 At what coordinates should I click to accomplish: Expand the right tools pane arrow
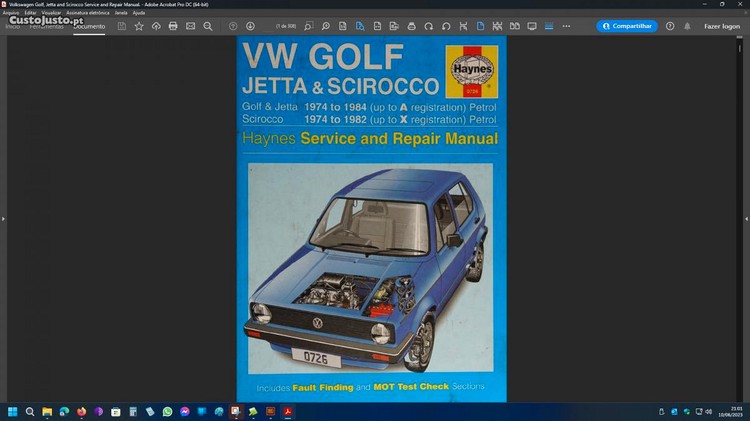coord(746,218)
